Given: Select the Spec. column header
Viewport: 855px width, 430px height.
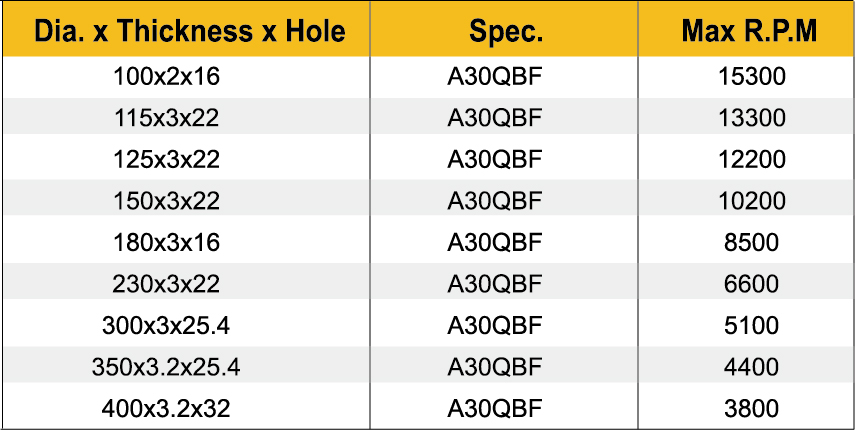Looking at the screenshot, I should (x=506, y=32).
